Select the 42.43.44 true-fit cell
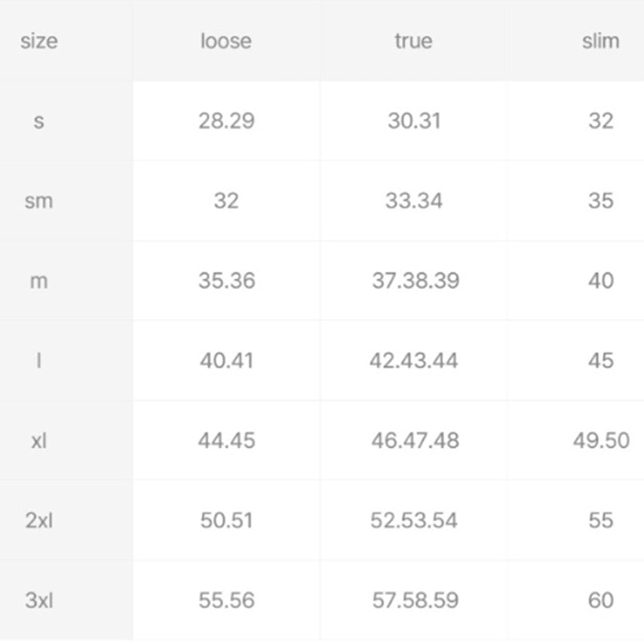The height and width of the screenshot is (644, 644). 413,361
